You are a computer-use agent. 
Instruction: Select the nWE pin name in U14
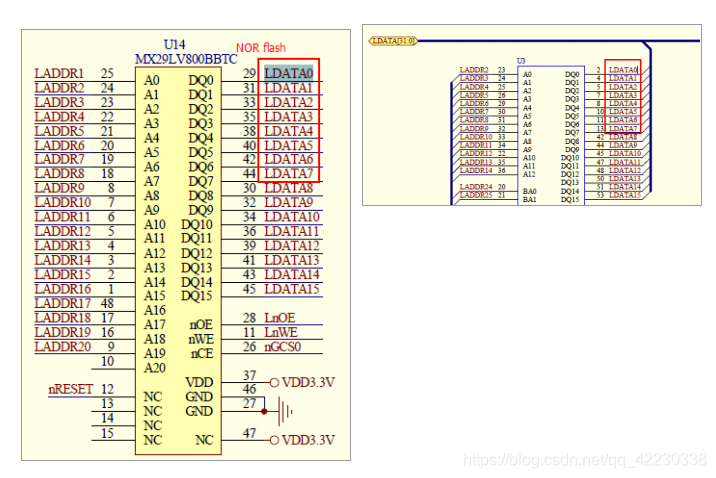201,339
